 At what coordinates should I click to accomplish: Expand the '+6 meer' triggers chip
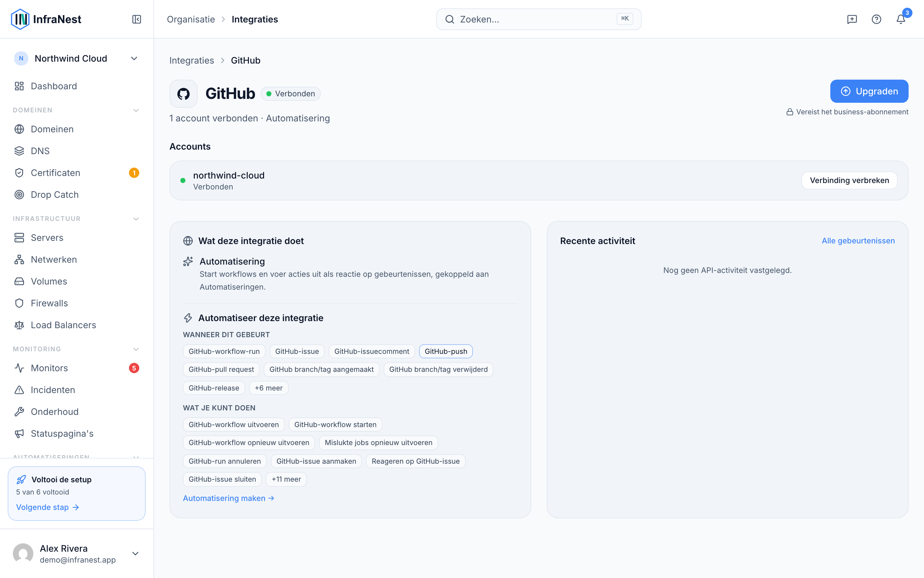tap(269, 388)
